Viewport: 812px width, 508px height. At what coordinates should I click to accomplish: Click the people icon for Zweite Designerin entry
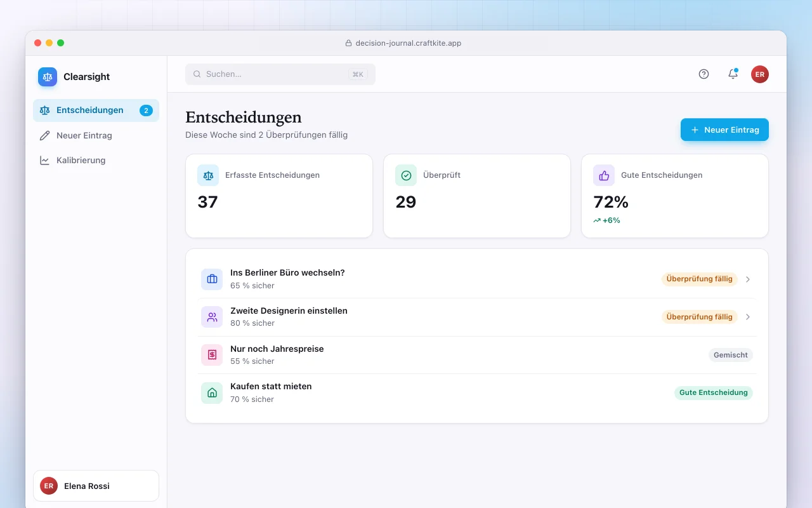coord(212,317)
